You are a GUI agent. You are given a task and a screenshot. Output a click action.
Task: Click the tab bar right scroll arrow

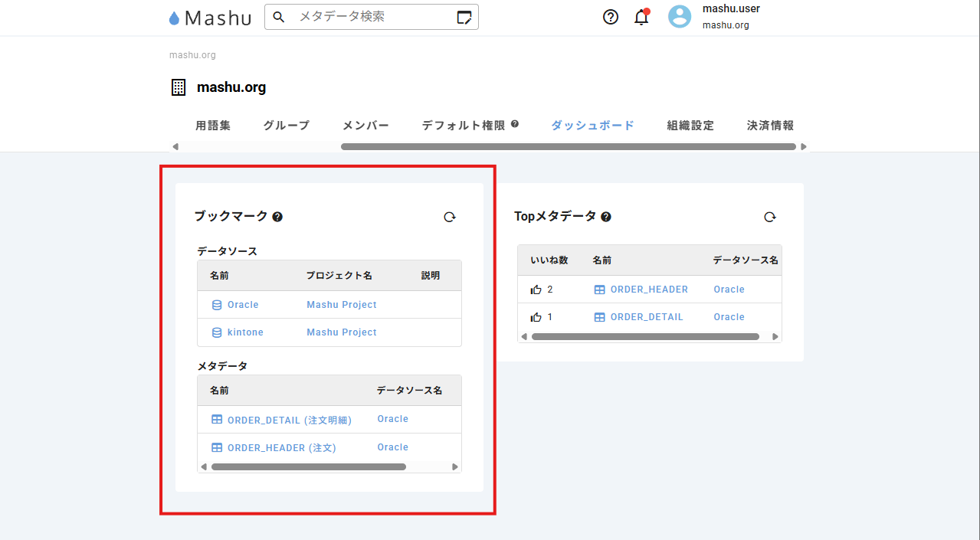click(x=804, y=146)
